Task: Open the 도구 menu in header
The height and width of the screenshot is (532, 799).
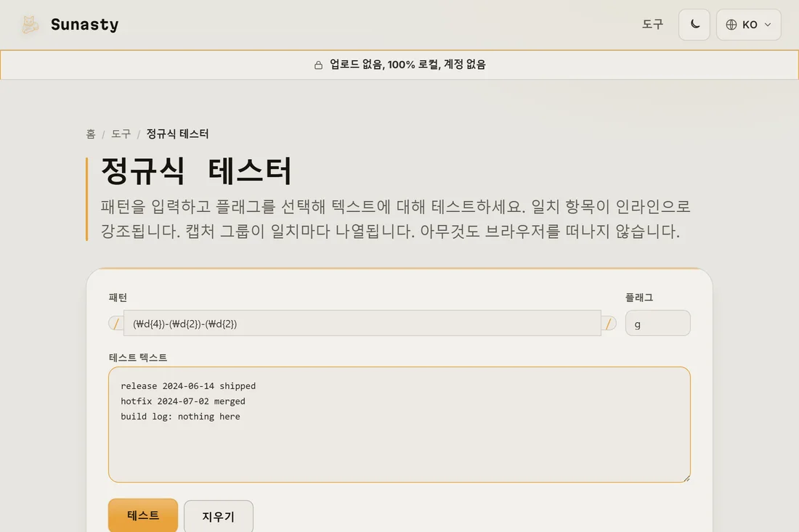Action: (x=652, y=25)
